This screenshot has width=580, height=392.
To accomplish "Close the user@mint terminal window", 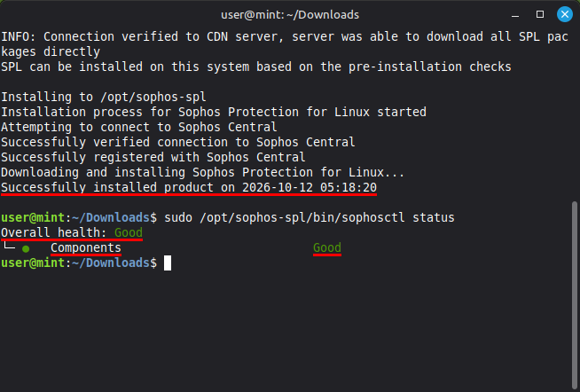I will point(564,14).
